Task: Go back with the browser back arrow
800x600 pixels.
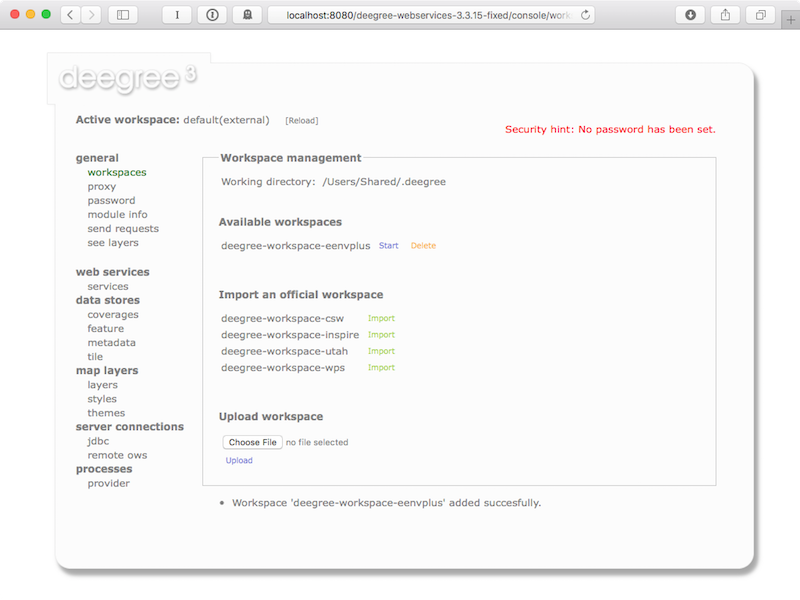Action: click(70, 15)
